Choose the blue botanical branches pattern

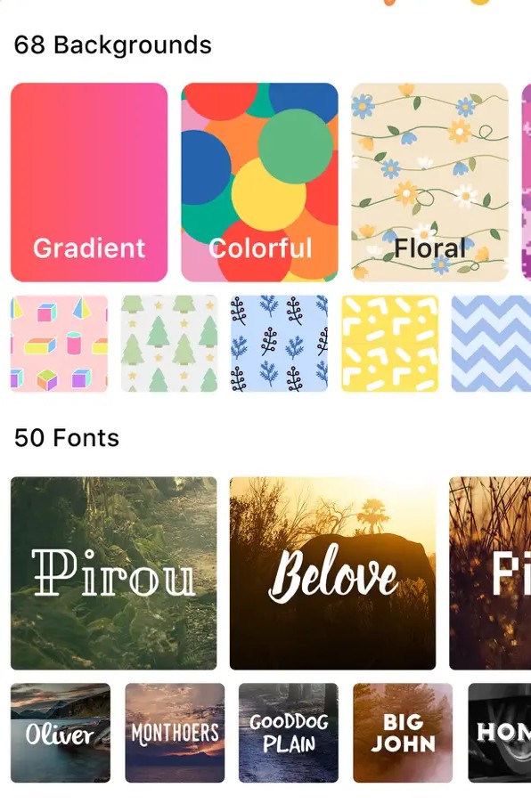[x=279, y=344]
